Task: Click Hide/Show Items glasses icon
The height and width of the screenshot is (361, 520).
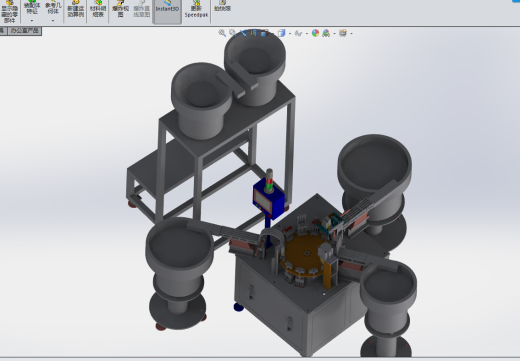Action: [299, 33]
